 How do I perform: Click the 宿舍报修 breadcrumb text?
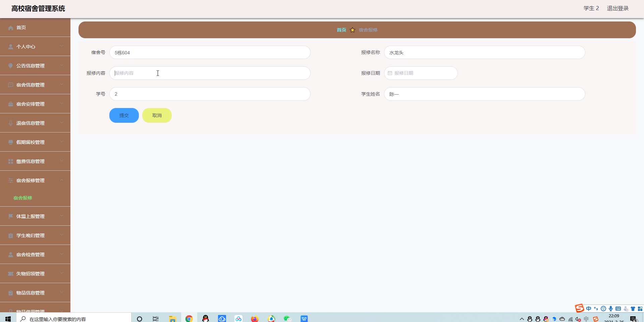(x=368, y=30)
